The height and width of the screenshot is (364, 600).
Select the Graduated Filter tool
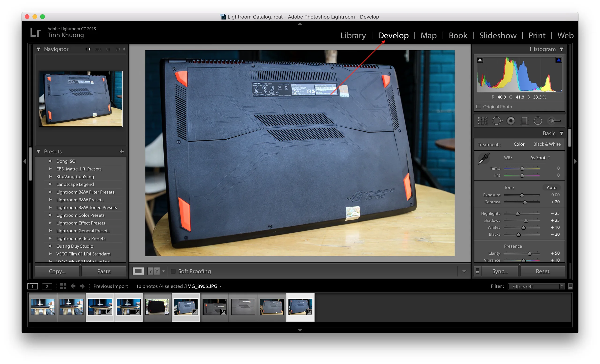(x=524, y=121)
